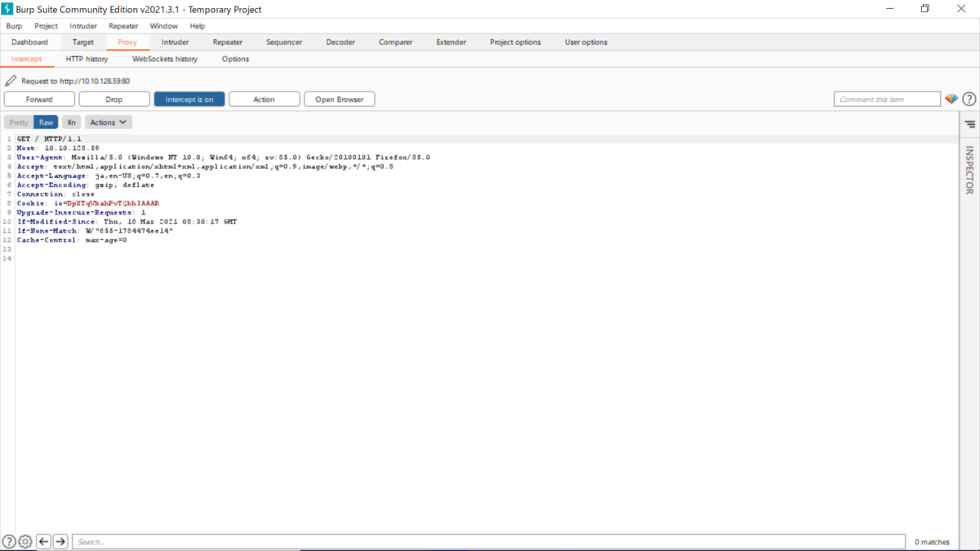Click the GET / HTTP/1.1 request line

coord(49,139)
